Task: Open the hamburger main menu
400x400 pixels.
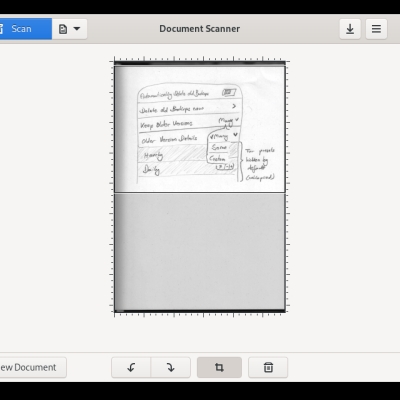Action: click(376, 29)
